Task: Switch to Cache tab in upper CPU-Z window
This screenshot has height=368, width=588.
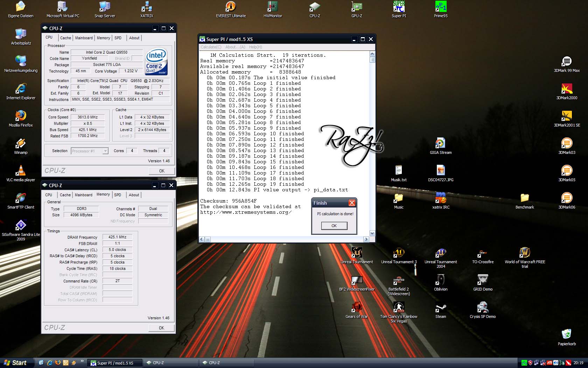Action: click(x=65, y=38)
